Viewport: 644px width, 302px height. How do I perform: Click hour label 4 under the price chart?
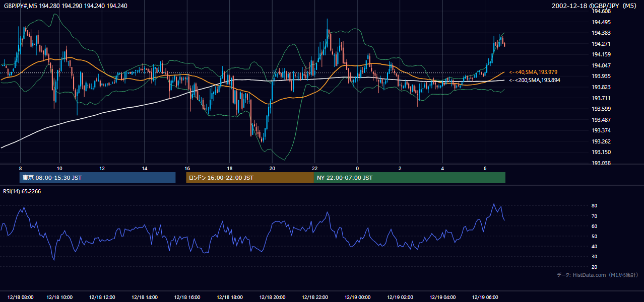(442, 168)
